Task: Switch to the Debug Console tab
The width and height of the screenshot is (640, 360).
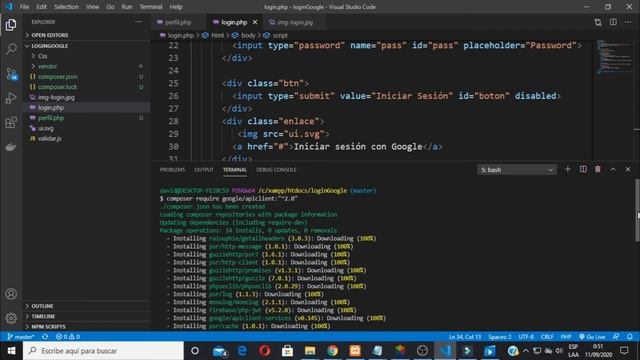Action: pos(276,170)
